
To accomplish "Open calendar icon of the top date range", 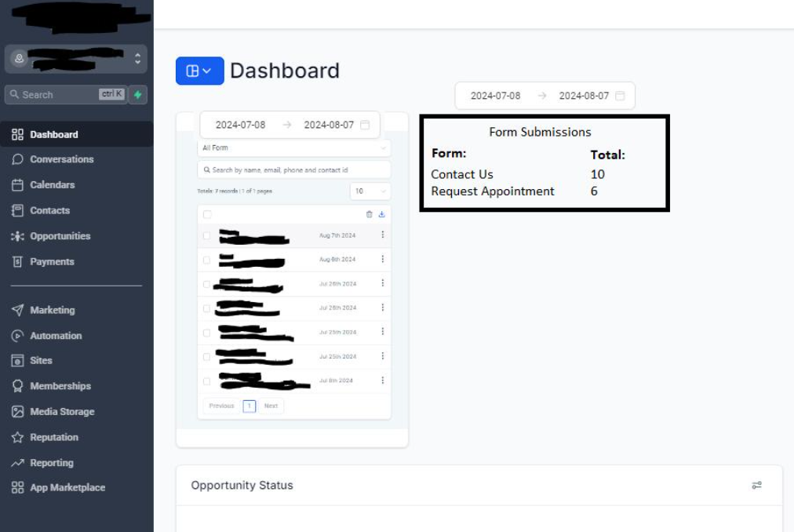I will [620, 96].
